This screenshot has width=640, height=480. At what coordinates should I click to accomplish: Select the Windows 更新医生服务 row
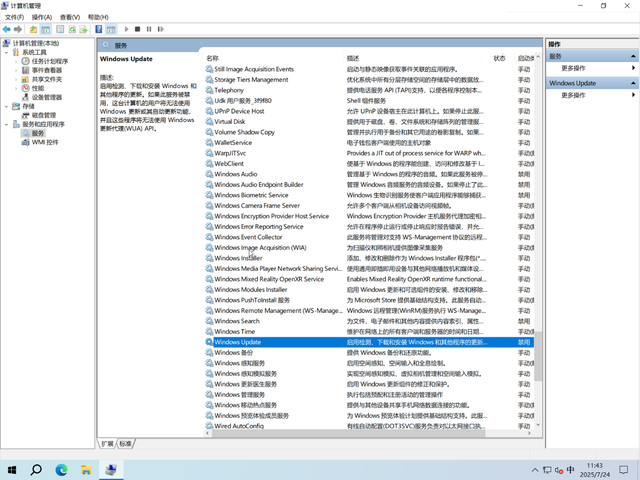pos(369,384)
